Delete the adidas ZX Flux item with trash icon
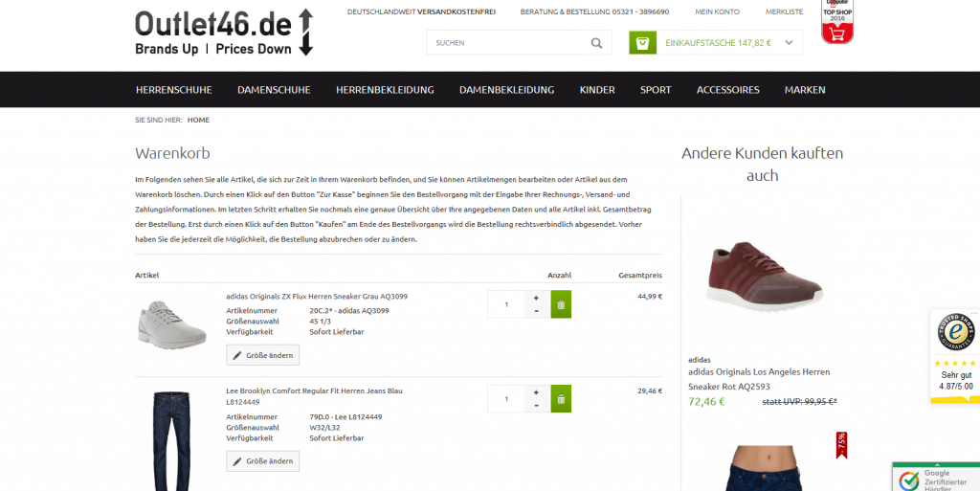Viewport: 980px width, 491px height. click(561, 304)
